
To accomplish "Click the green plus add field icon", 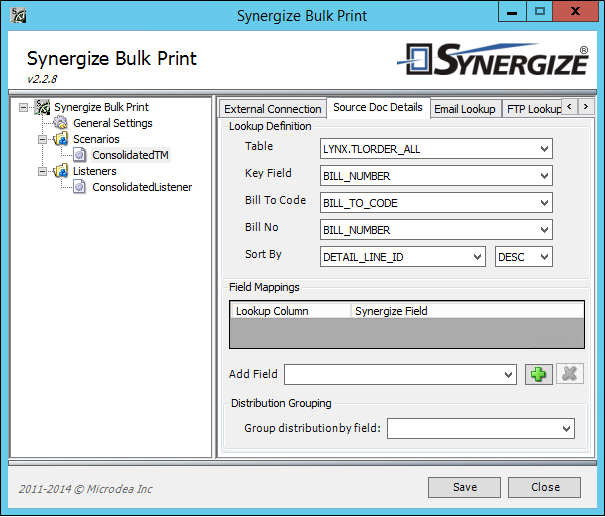I will tap(539, 374).
